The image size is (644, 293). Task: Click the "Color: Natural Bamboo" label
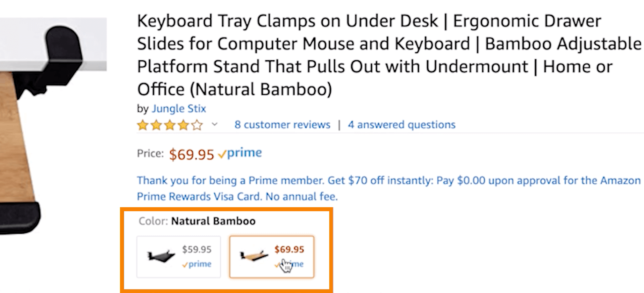197,221
